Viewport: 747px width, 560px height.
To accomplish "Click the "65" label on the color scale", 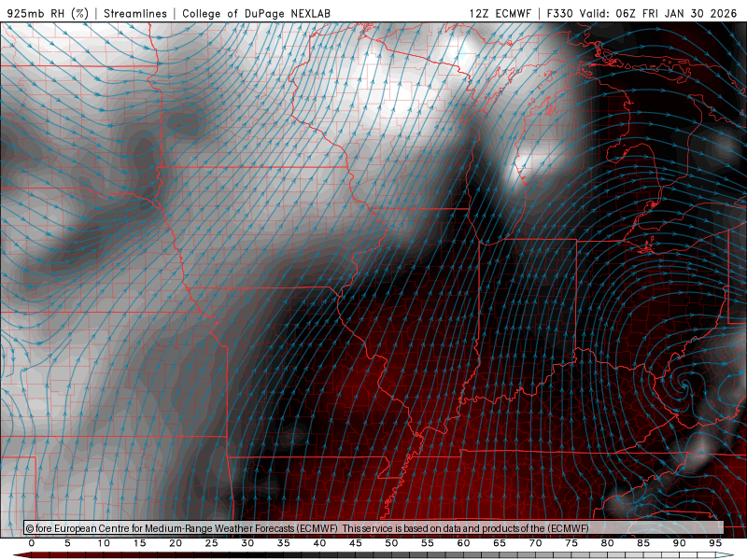I will pyautogui.click(x=500, y=543).
